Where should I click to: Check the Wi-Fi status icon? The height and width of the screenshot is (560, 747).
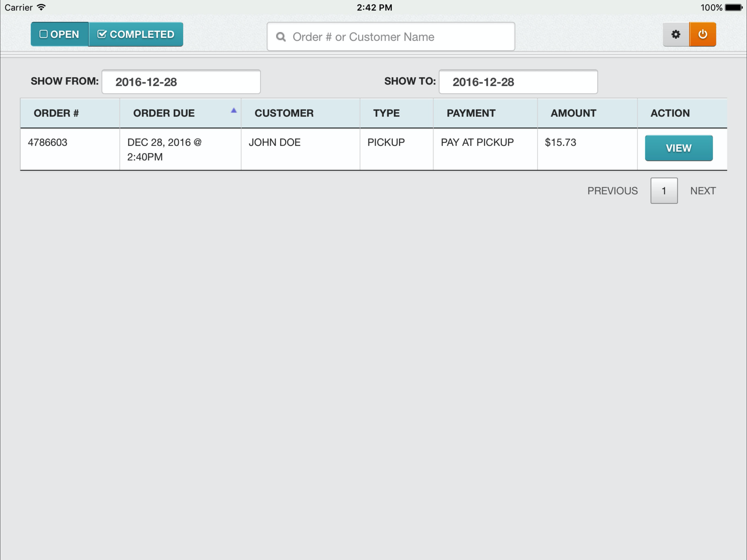(41, 7)
